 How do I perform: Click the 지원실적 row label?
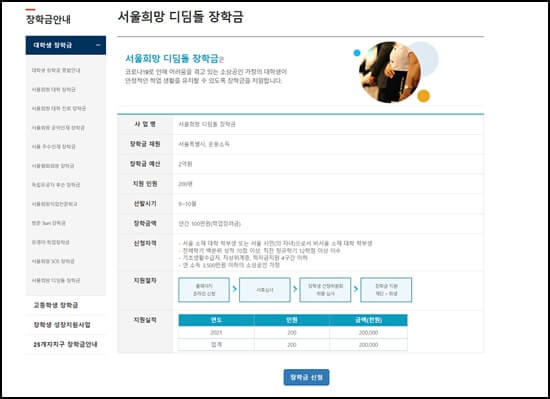[x=145, y=320]
